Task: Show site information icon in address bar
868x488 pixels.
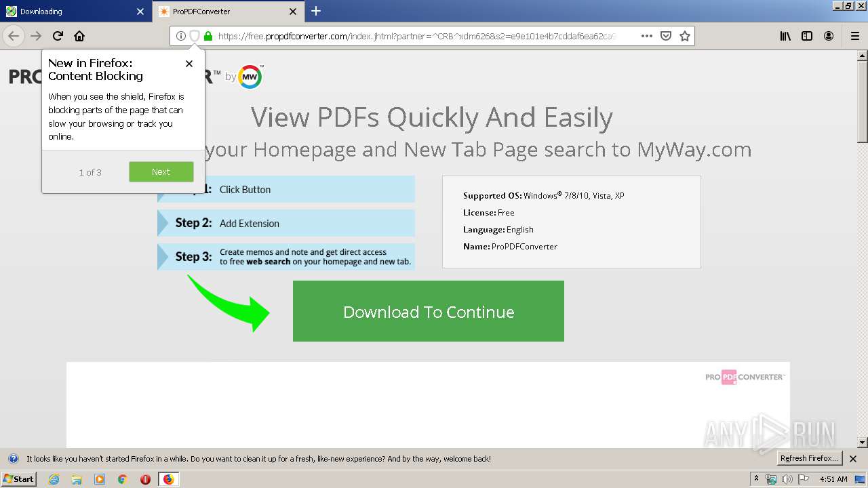Action: 180,36
